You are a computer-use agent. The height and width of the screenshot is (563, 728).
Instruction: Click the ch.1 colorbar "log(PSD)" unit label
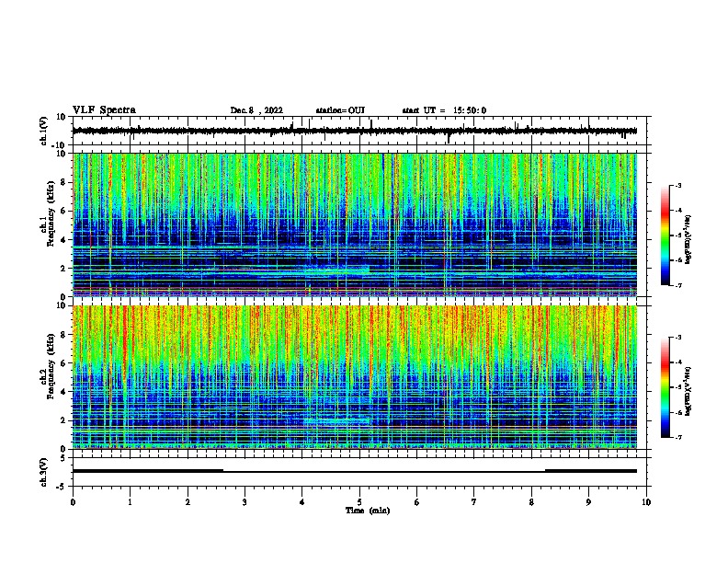pyautogui.click(x=688, y=239)
